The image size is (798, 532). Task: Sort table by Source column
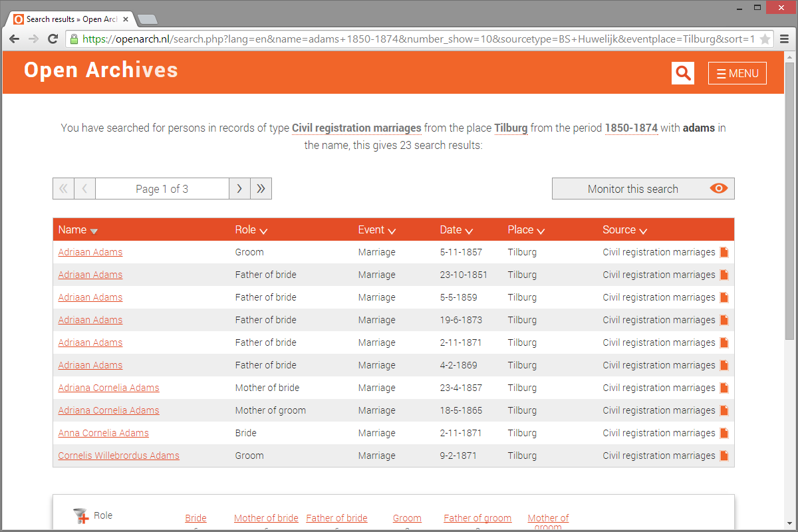625,230
